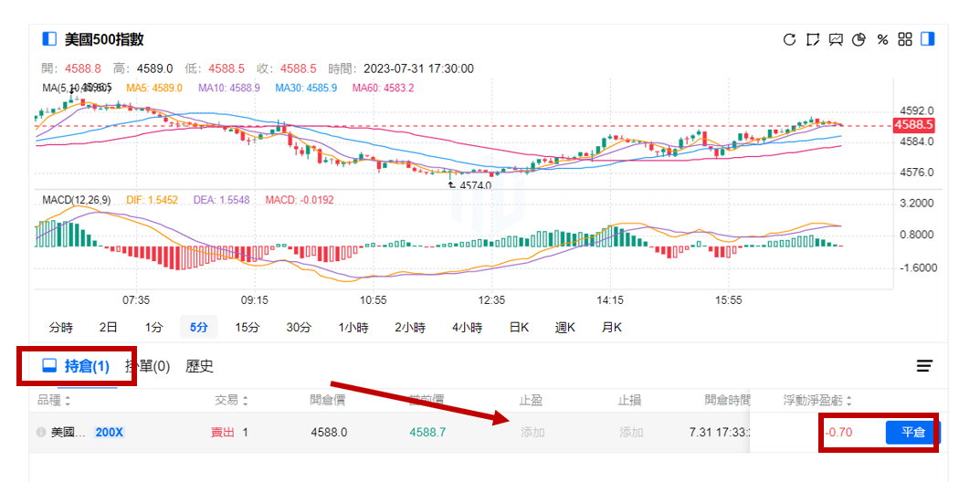The image size is (980, 482).
Task: Click 平倉 button to close position
Action: pos(911,432)
